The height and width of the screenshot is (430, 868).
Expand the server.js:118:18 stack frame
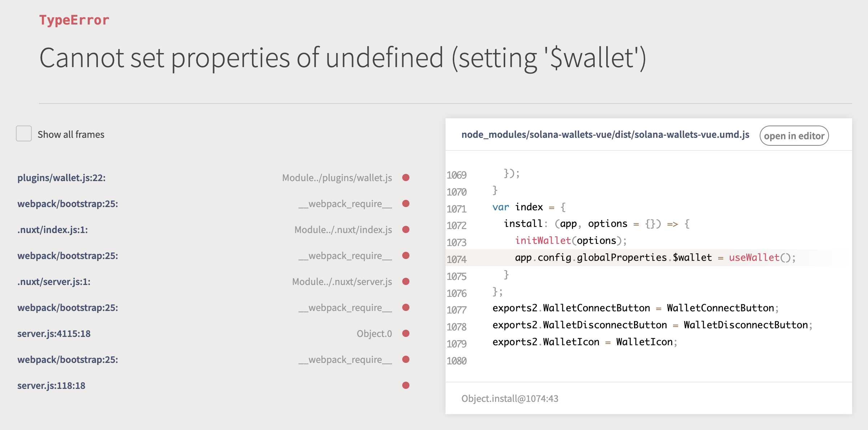(x=51, y=385)
